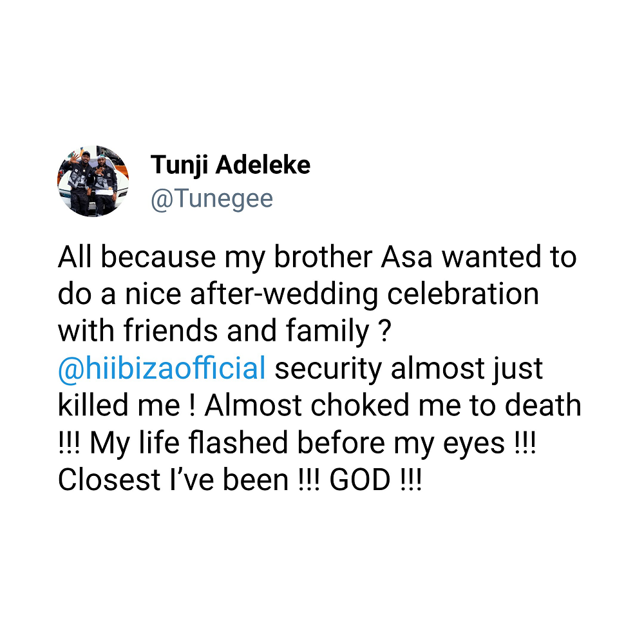Click the word 'nice' in the second line
This screenshot has height=644, width=644.
coord(153,294)
